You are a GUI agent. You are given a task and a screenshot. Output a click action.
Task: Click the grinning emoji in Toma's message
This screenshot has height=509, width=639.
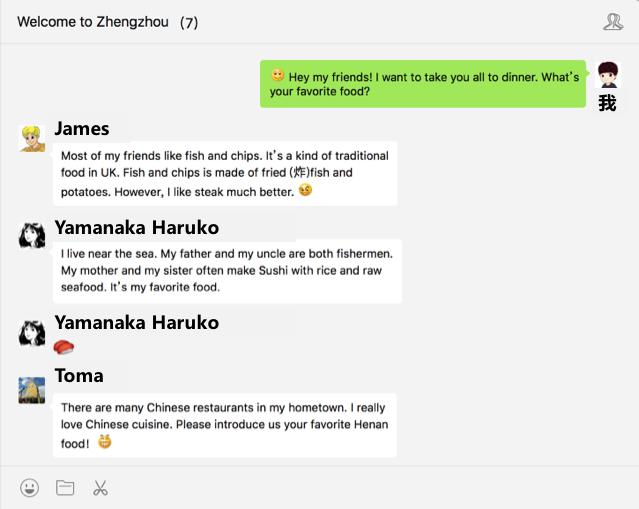104,441
